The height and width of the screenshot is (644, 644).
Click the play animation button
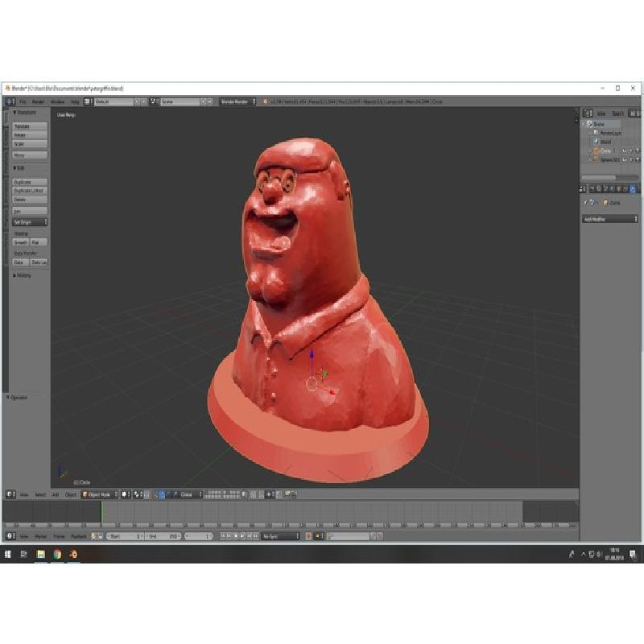coord(242,536)
